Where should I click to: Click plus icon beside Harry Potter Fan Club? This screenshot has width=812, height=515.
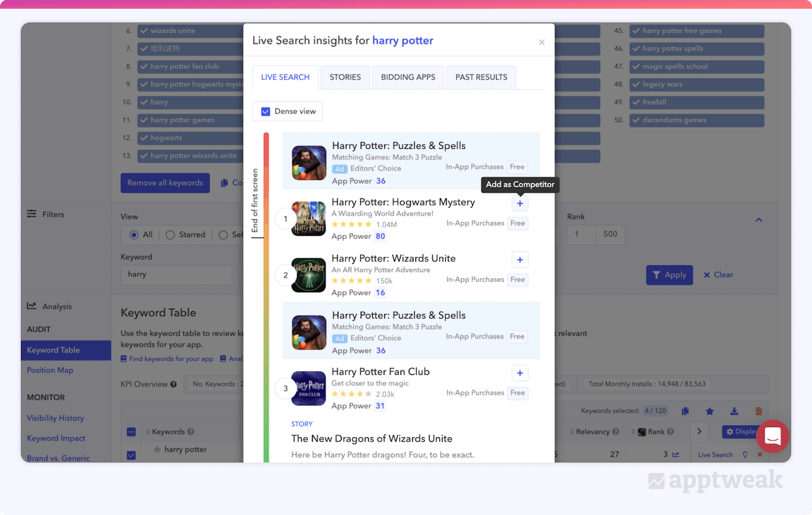click(x=520, y=373)
